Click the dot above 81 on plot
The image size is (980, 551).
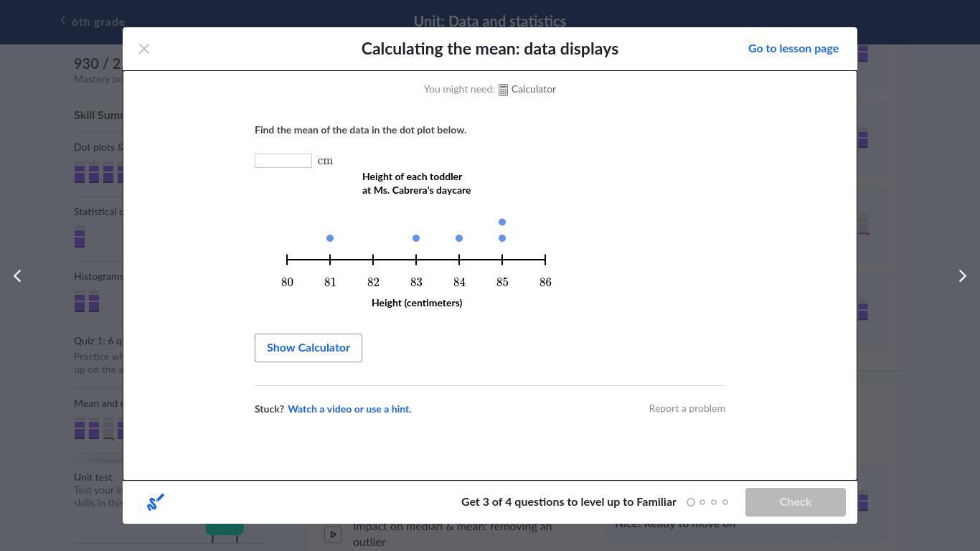330,238
